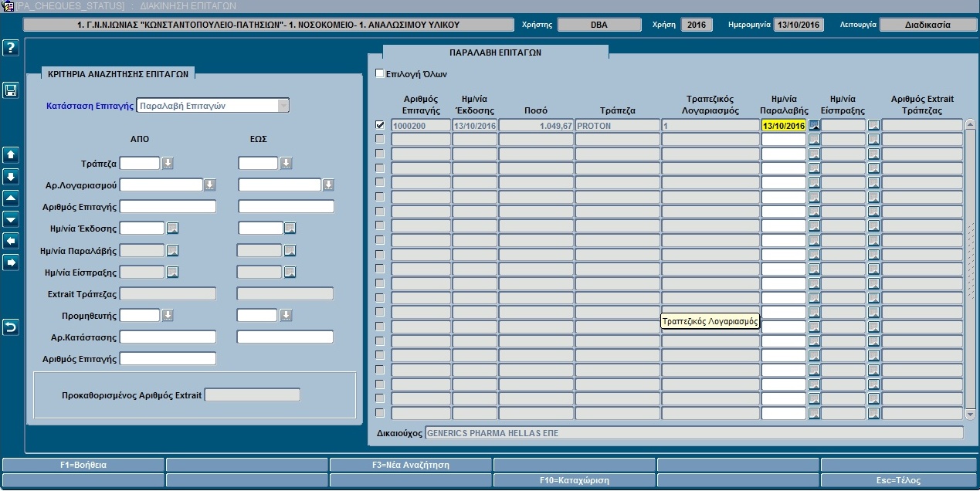Click the Τράπεζα ΕΩΣ input field

[x=258, y=163]
